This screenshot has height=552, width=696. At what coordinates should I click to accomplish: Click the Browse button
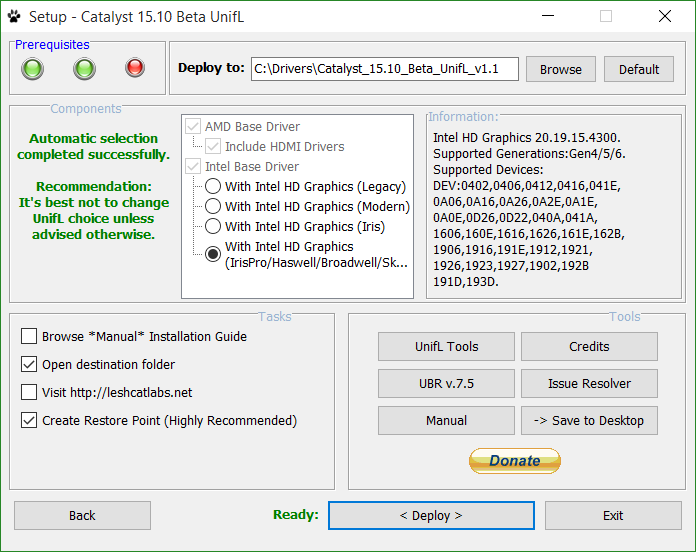(x=561, y=69)
